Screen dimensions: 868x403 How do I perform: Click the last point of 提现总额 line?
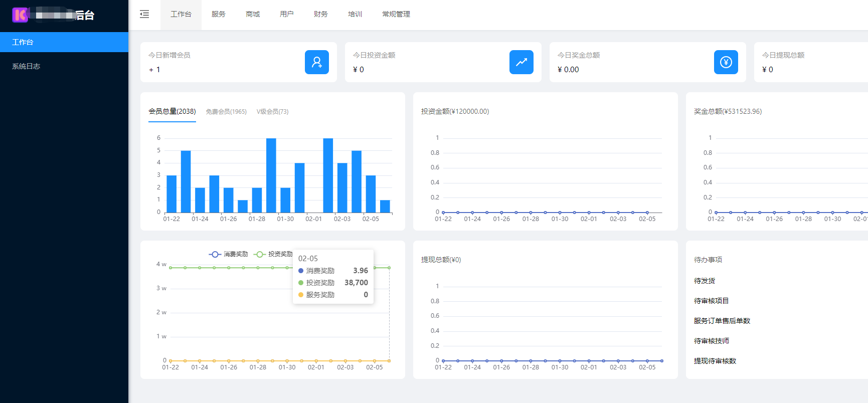click(662, 361)
